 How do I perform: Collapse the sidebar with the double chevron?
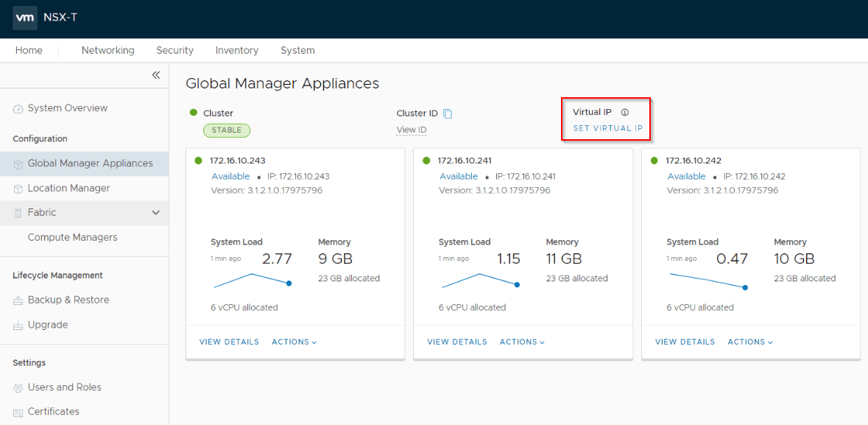(156, 75)
